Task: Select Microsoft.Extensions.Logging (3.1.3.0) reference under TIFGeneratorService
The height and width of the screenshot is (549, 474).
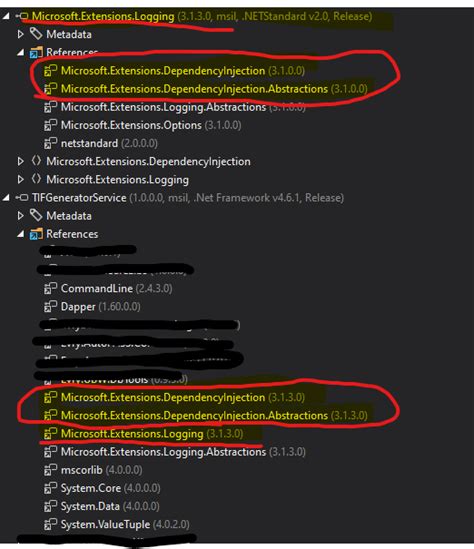Action: (x=152, y=434)
